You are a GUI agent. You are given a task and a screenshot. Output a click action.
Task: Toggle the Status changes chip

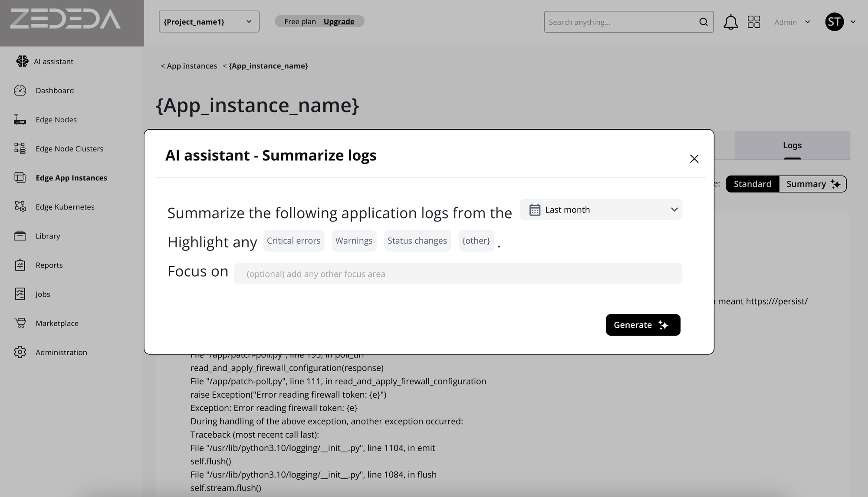(x=417, y=241)
